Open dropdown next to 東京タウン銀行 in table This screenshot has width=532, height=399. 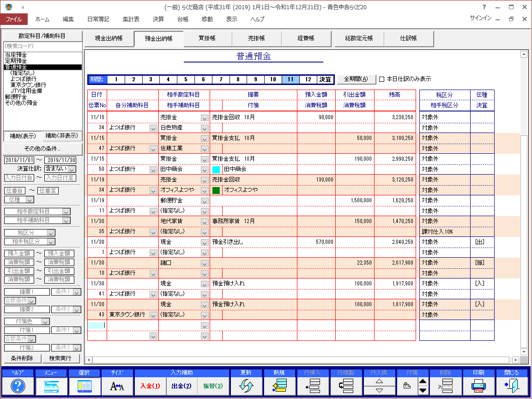tap(153, 315)
